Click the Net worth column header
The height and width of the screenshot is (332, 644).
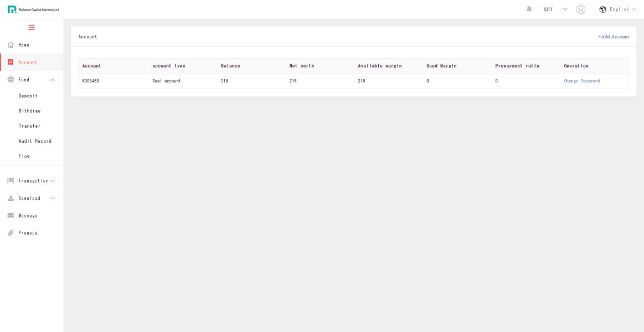tap(301, 66)
